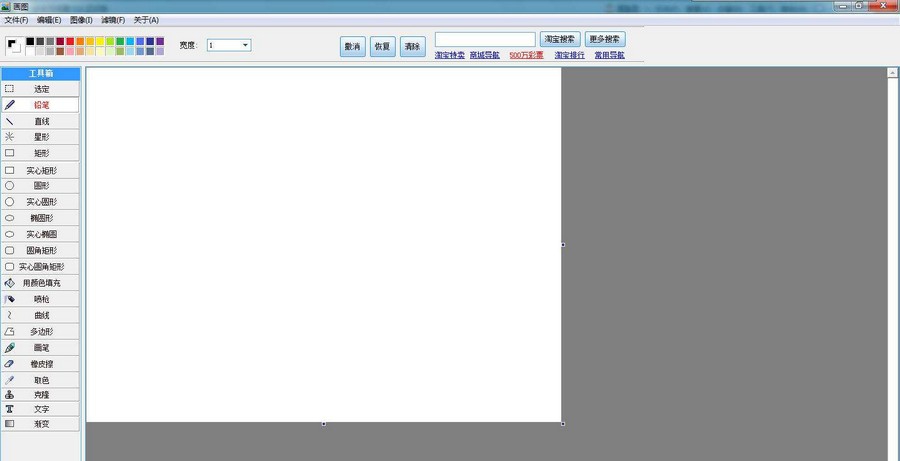Click the foreground/background color indicator
Viewport: 900px width, 461px height.
14,45
